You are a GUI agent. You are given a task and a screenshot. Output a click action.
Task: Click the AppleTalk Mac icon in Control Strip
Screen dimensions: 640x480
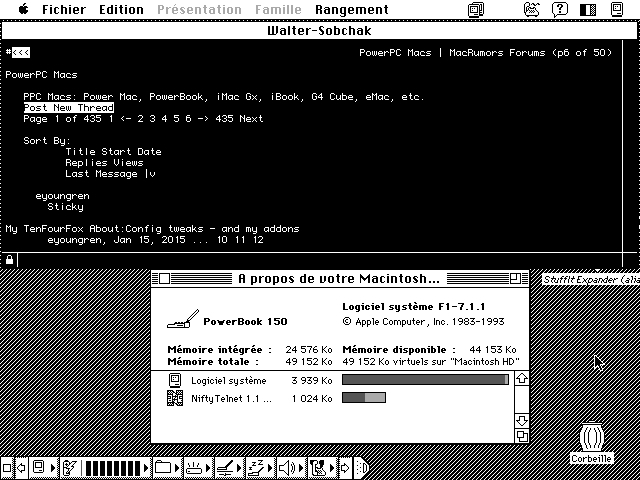[x=38, y=467]
